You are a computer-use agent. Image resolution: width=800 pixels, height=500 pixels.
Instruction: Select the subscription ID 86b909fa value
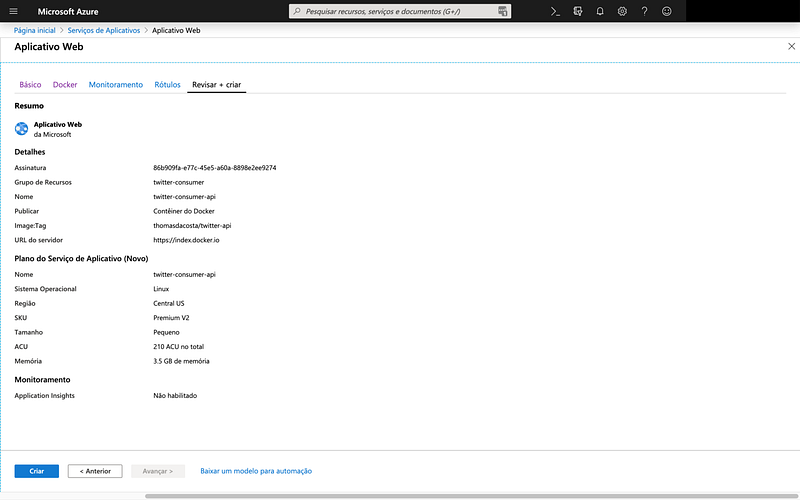pos(215,167)
